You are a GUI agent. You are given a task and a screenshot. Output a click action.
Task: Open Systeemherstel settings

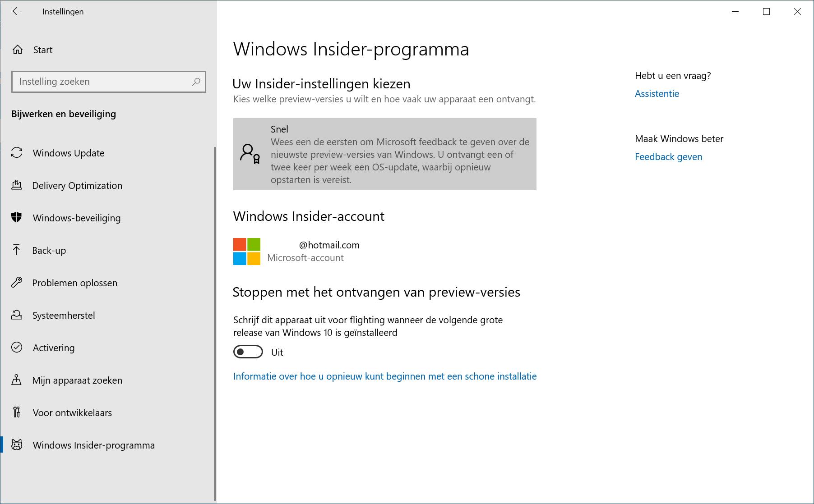click(107, 315)
